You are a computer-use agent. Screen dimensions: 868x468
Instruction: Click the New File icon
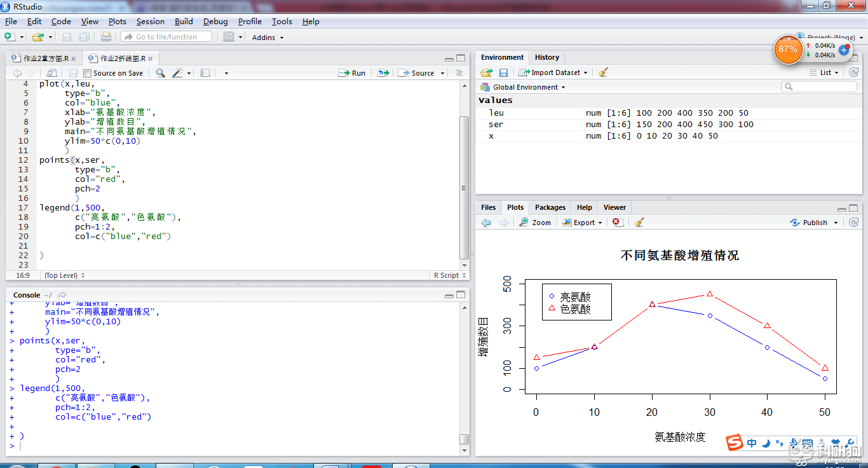pos(10,37)
